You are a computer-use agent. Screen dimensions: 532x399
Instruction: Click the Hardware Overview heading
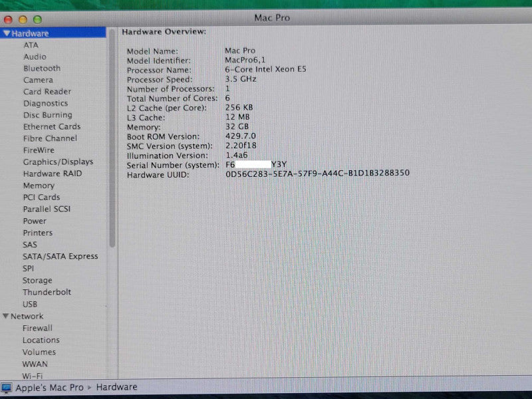(164, 32)
